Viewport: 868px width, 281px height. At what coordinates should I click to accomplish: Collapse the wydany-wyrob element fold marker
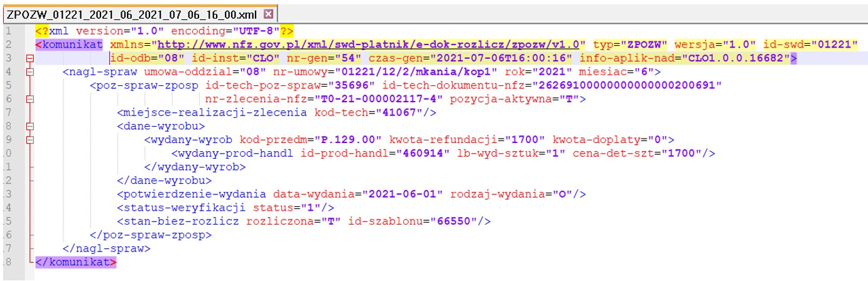point(29,139)
